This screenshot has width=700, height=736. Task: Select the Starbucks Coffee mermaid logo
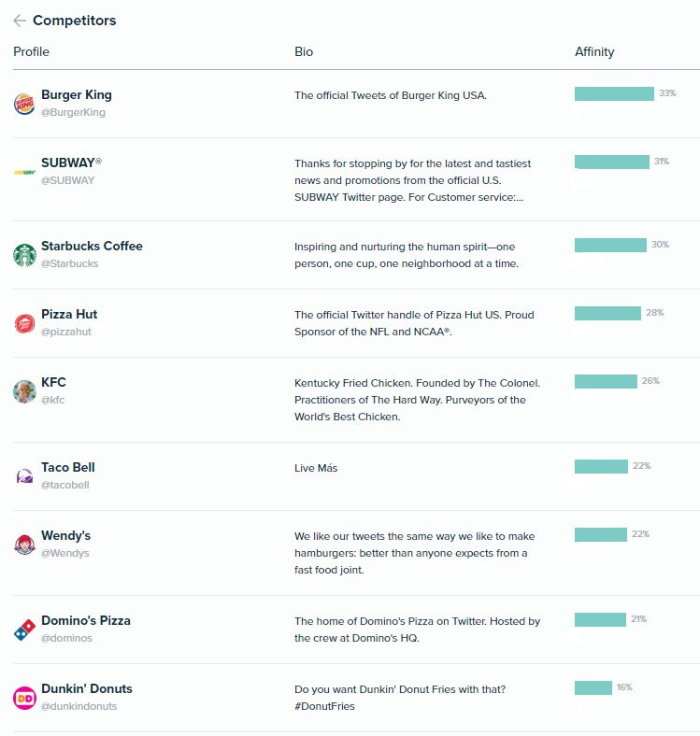(24, 255)
